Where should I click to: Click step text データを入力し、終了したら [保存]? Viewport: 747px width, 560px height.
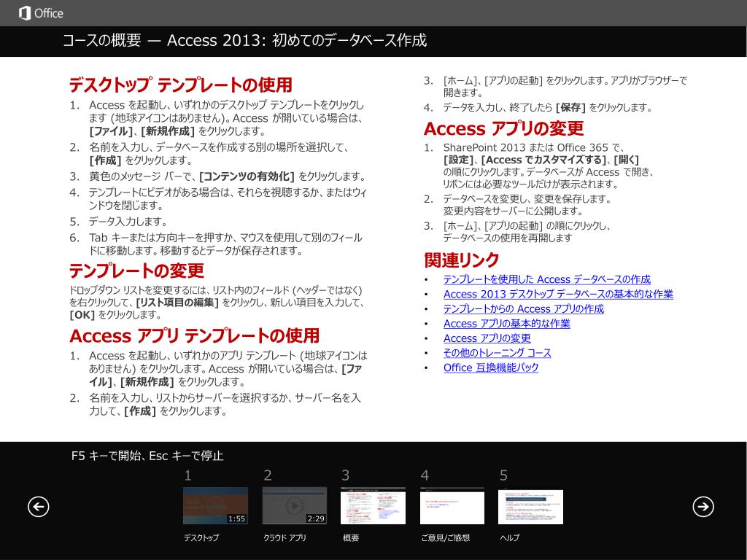pyautogui.click(x=547, y=108)
